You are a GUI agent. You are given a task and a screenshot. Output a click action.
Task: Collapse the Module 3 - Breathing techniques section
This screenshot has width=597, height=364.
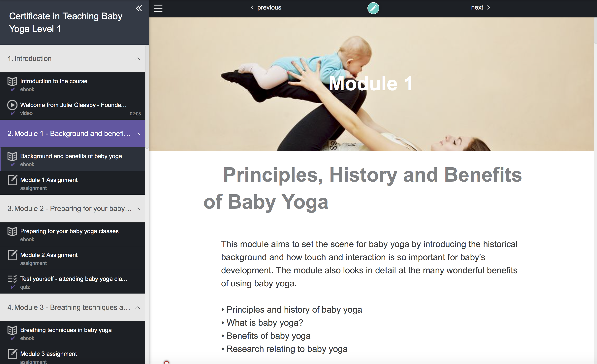tap(138, 308)
